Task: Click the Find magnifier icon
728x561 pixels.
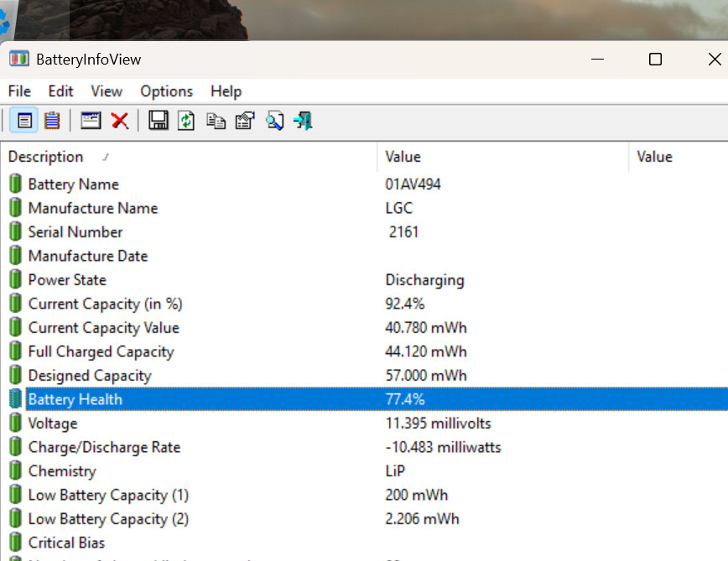Action: pyautogui.click(x=274, y=121)
